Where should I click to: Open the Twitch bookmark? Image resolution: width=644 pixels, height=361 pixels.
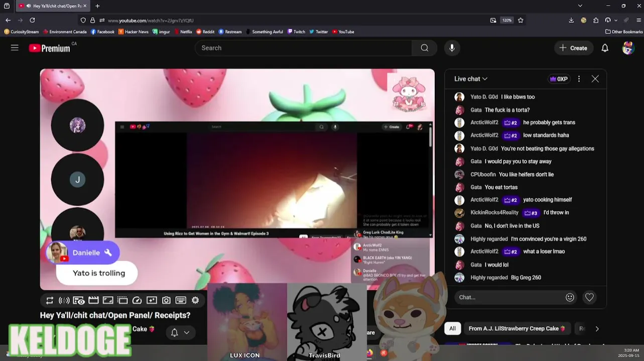(x=296, y=32)
